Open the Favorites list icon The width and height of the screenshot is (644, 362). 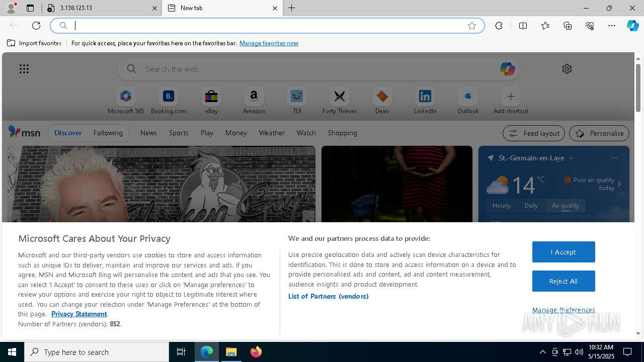click(x=545, y=26)
